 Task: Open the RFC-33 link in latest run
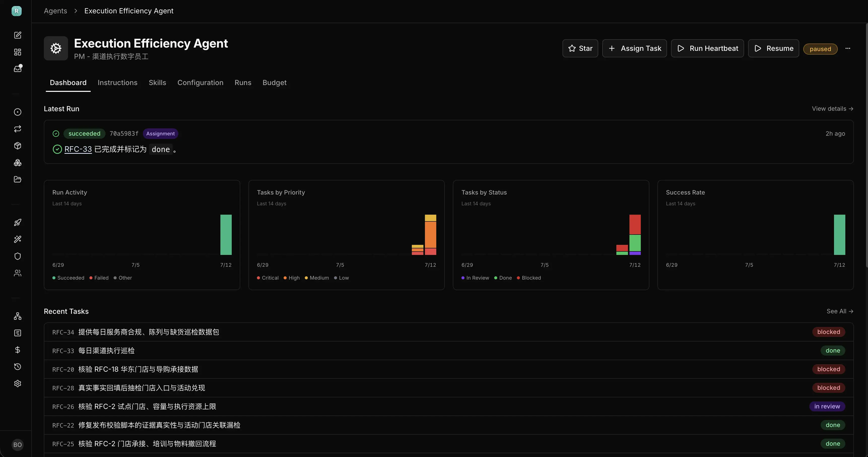click(78, 149)
